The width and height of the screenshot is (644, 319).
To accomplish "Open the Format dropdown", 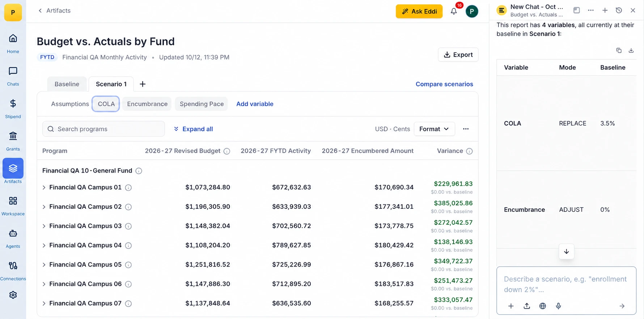I will point(434,129).
